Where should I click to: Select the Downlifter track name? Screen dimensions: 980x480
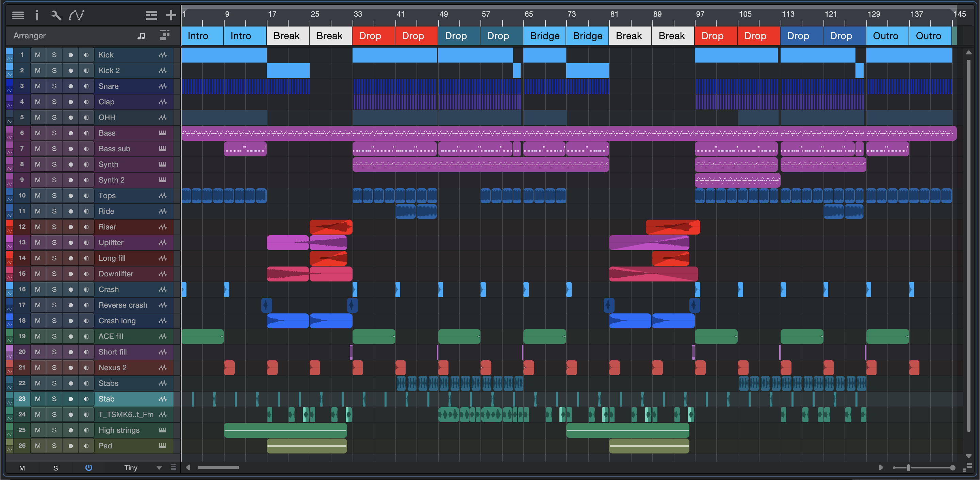(x=116, y=274)
